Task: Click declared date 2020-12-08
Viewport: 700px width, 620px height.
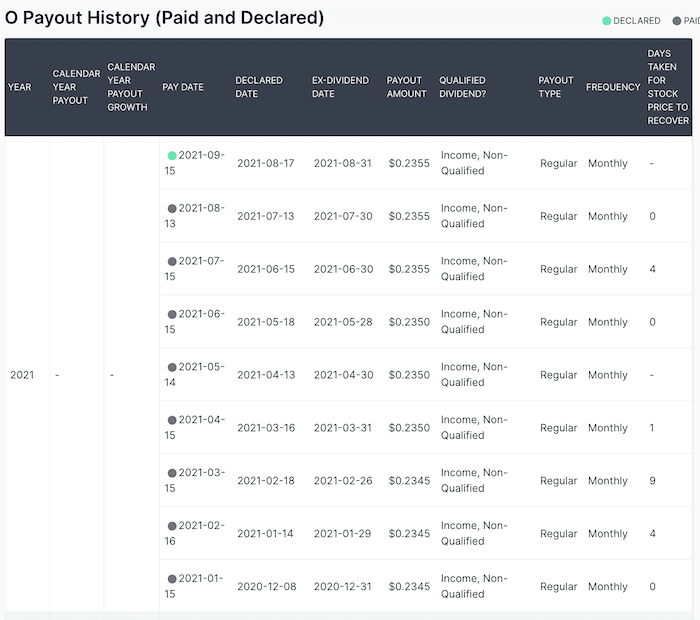Action: (x=267, y=587)
